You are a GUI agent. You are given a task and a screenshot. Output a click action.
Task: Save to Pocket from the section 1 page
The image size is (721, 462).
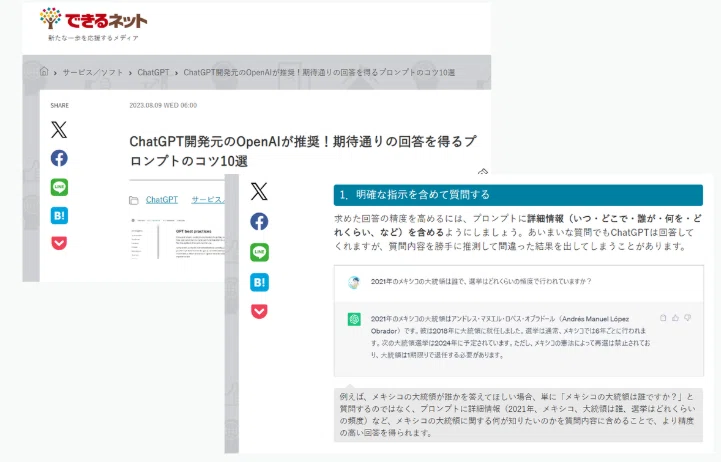click(259, 312)
